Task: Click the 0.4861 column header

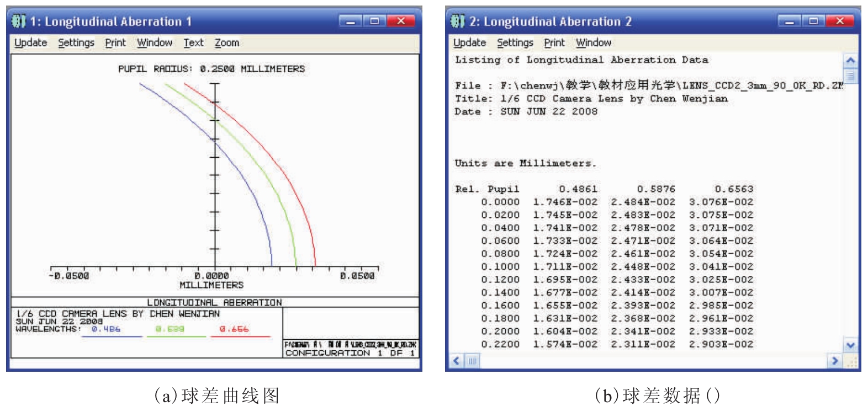Action: pyautogui.click(x=578, y=189)
